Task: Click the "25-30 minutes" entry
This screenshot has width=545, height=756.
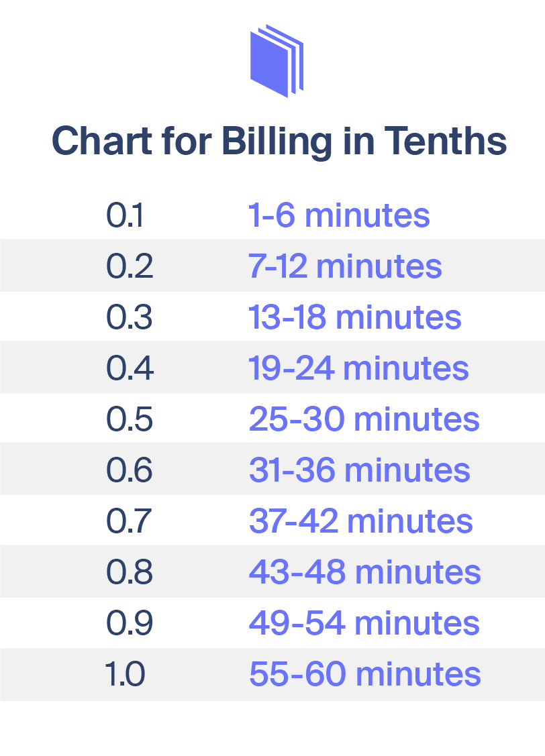Action: point(364,420)
